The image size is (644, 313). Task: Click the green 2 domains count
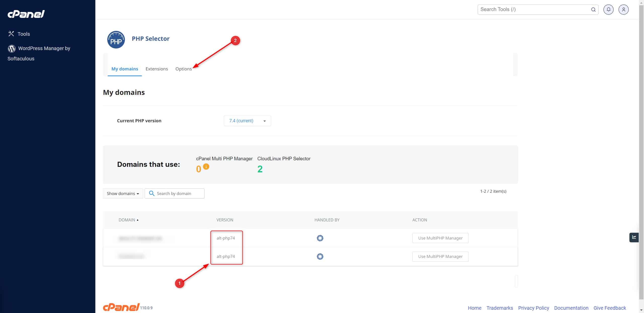(x=260, y=169)
